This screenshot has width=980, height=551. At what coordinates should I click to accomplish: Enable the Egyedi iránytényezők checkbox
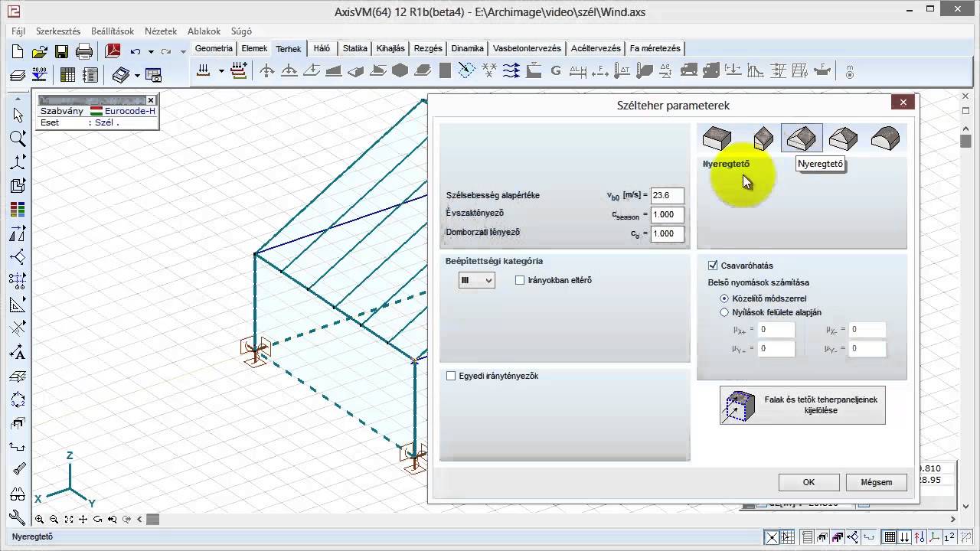point(451,376)
